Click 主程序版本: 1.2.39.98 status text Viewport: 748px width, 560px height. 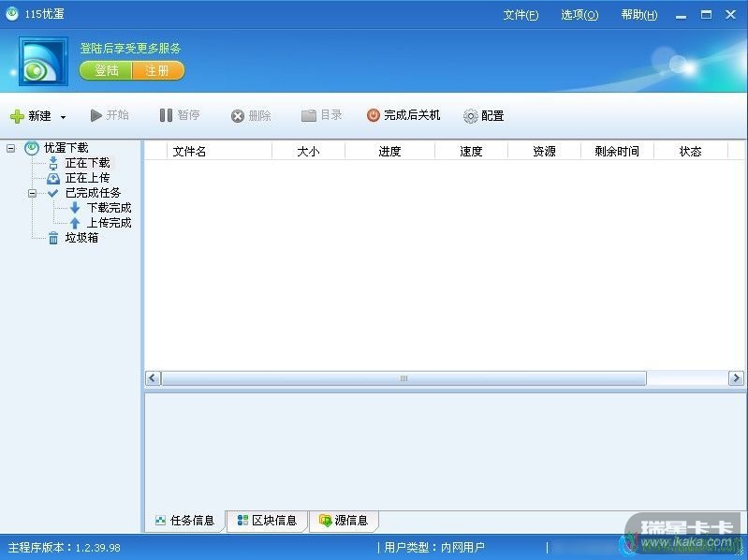(x=65, y=548)
